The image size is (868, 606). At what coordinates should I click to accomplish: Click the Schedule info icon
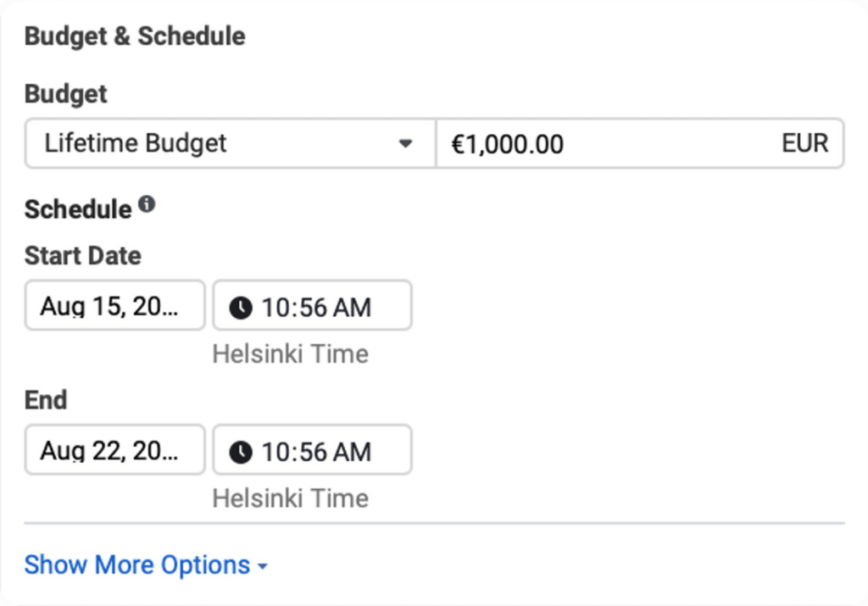point(147,204)
